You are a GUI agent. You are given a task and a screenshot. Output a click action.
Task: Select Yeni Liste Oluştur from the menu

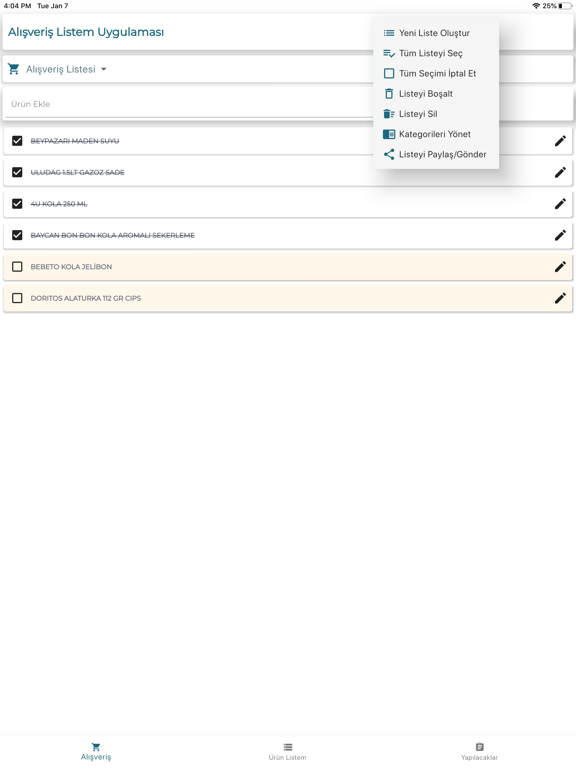[x=436, y=33]
